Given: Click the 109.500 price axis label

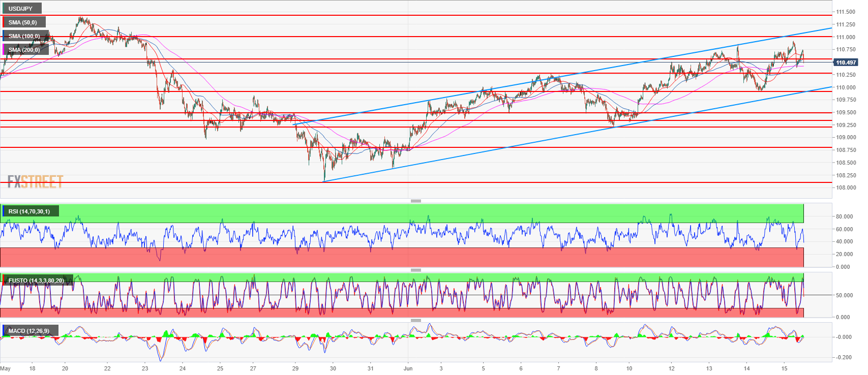Looking at the screenshot, I should pos(846,112).
